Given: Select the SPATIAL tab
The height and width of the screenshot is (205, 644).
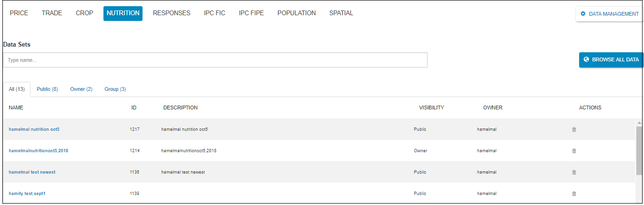Looking at the screenshot, I should pos(341,13).
